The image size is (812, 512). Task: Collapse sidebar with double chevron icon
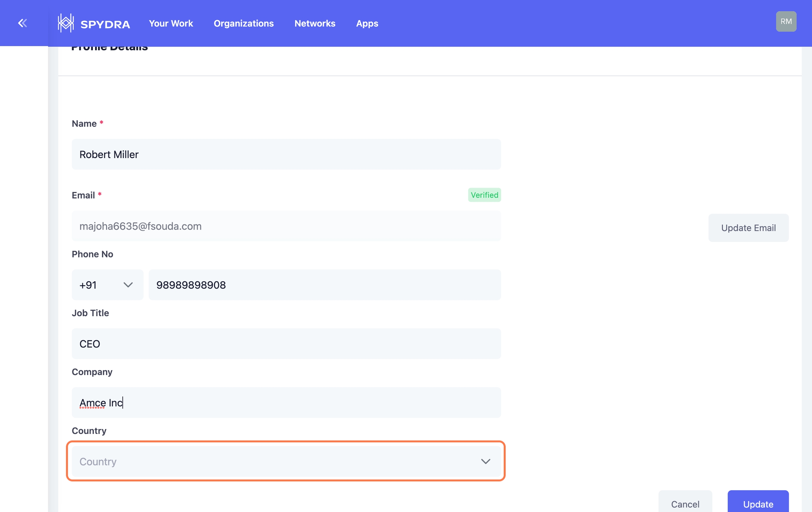coord(23,23)
